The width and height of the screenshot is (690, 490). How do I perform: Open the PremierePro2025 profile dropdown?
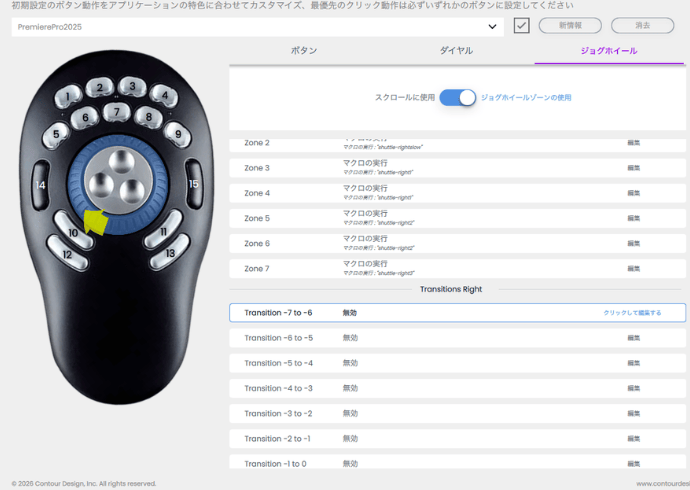[257, 26]
